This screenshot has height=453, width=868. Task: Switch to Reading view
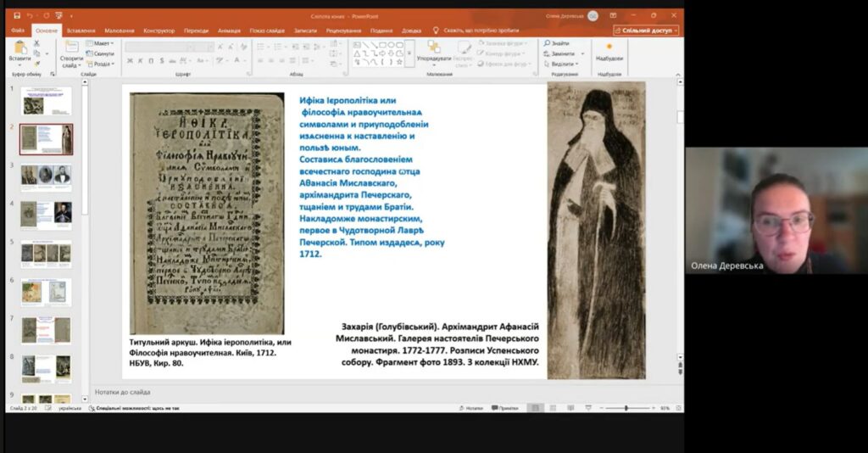coord(570,408)
